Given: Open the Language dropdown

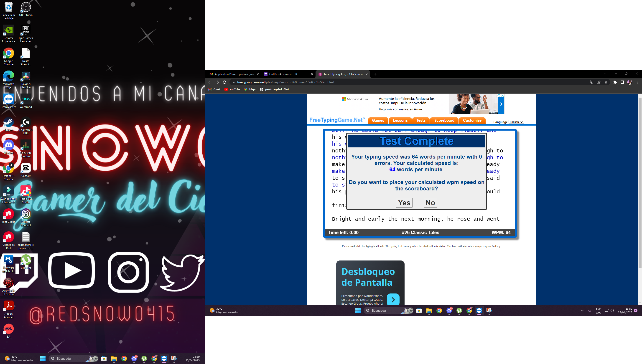Looking at the screenshot, I should click(516, 122).
